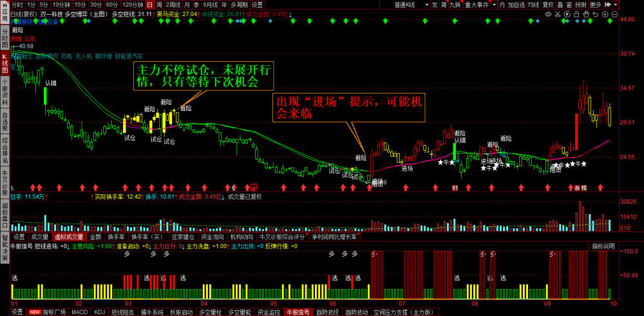Select the 趋势波段 indicator tab
Screen dimensions: 644x316
pos(327,312)
